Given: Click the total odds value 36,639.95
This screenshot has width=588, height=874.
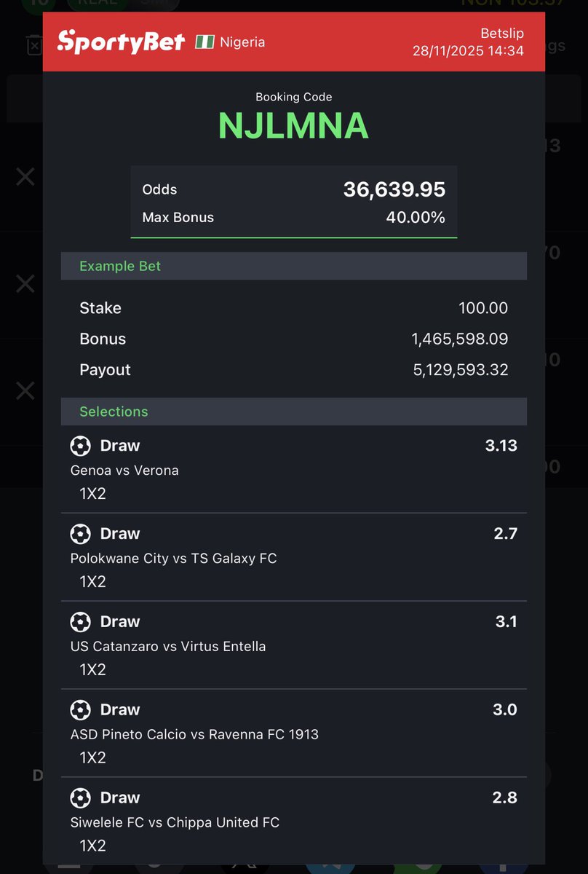Looking at the screenshot, I should pos(394,189).
